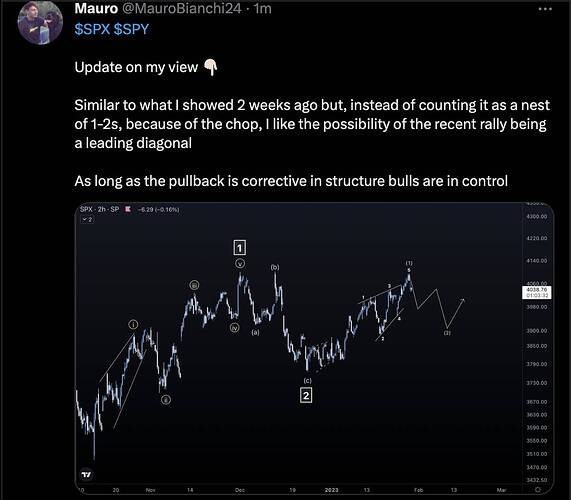Click the pink K indicator badge
The height and width of the screenshot is (500, 571).
pyautogui.click(x=128, y=209)
